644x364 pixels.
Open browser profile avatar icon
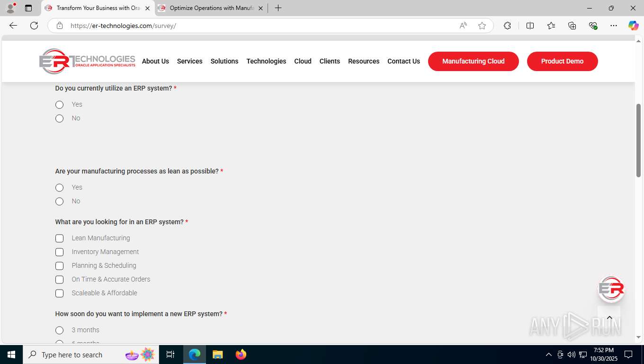[10, 8]
